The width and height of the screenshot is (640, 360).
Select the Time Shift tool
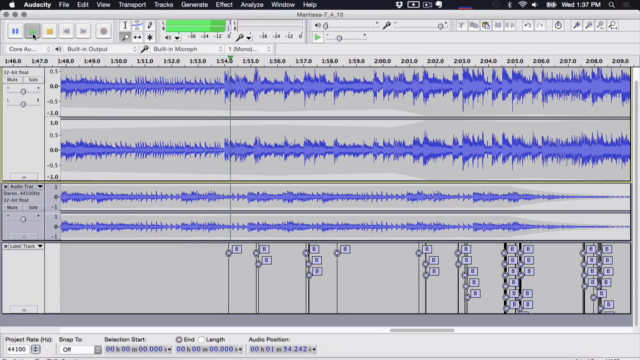(x=138, y=37)
